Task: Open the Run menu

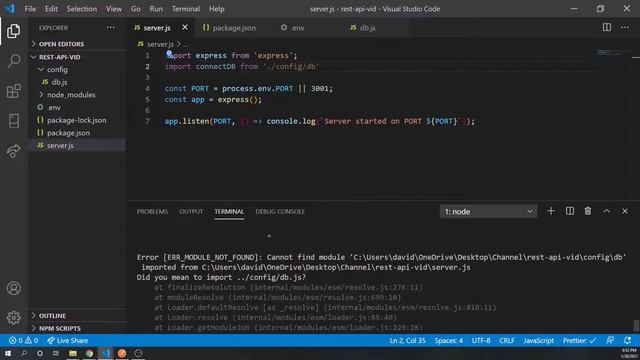Action: tap(156, 9)
